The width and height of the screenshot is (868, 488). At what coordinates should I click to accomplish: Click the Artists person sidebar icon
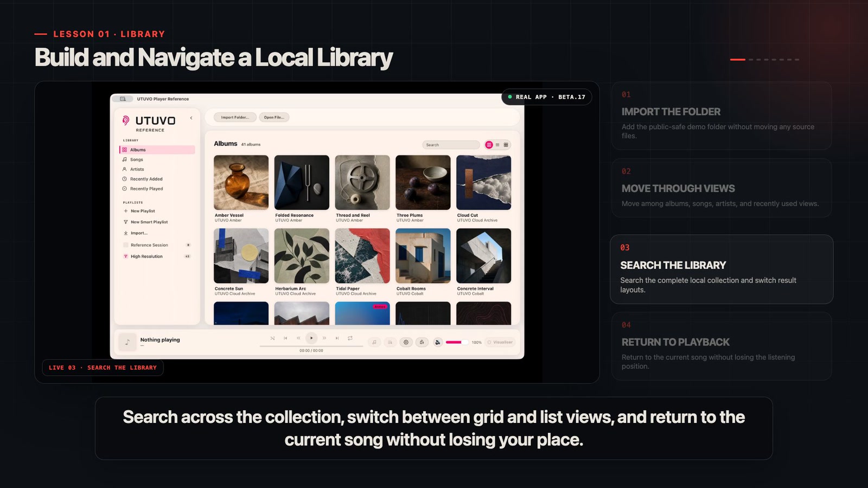click(125, 169)
